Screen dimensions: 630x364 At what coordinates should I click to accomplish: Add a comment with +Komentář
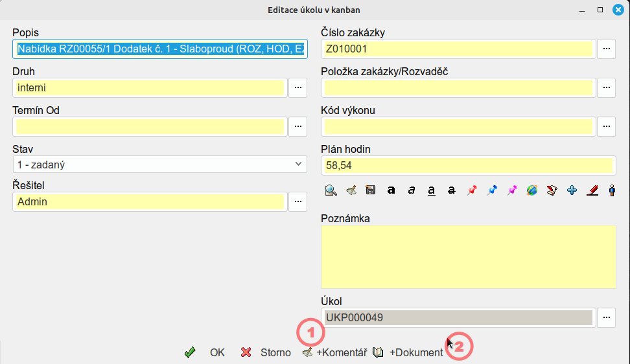tap(334, 352)
